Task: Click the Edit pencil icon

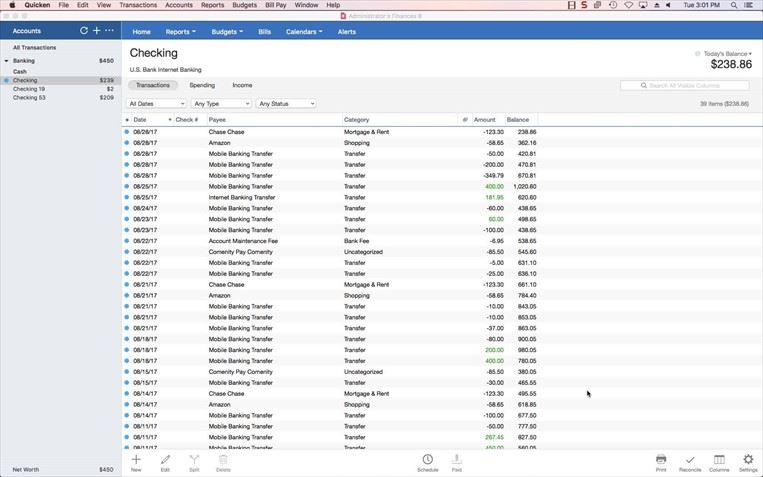Action: coord(165,460)
